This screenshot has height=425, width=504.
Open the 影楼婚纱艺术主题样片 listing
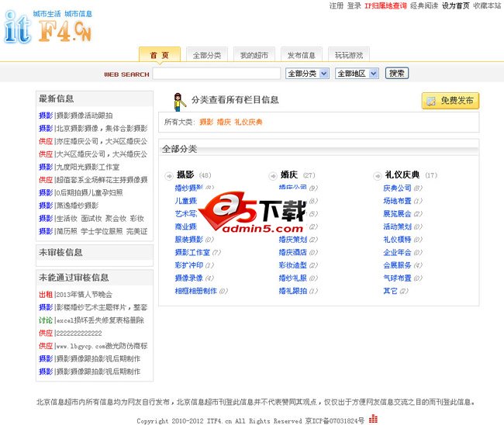(x=102, y=307)
